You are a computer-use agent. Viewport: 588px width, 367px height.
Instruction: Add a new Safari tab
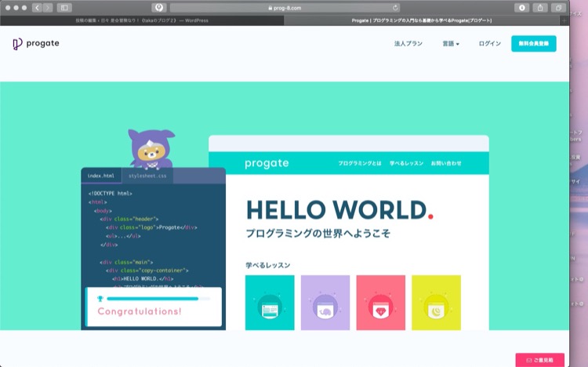coord(564,20)
